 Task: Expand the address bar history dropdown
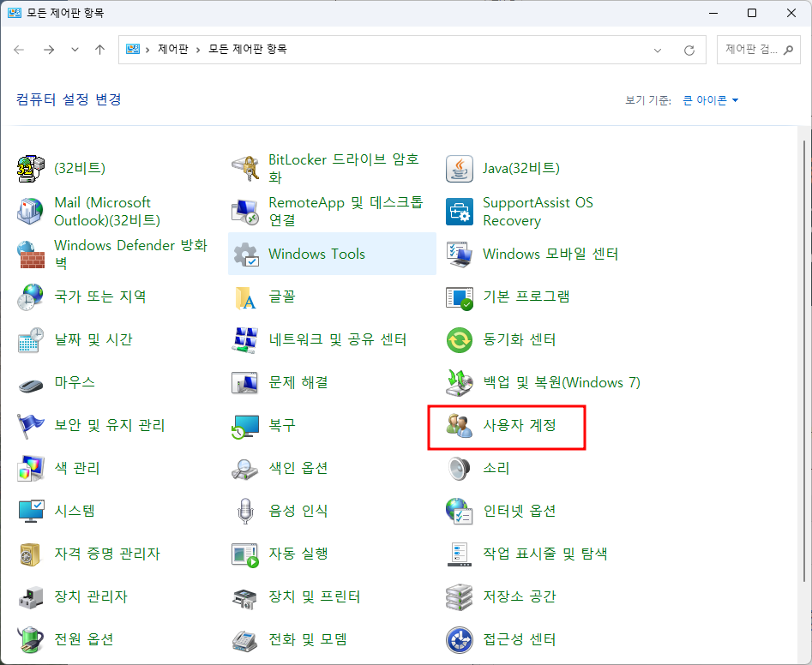[x=658, y=51]
